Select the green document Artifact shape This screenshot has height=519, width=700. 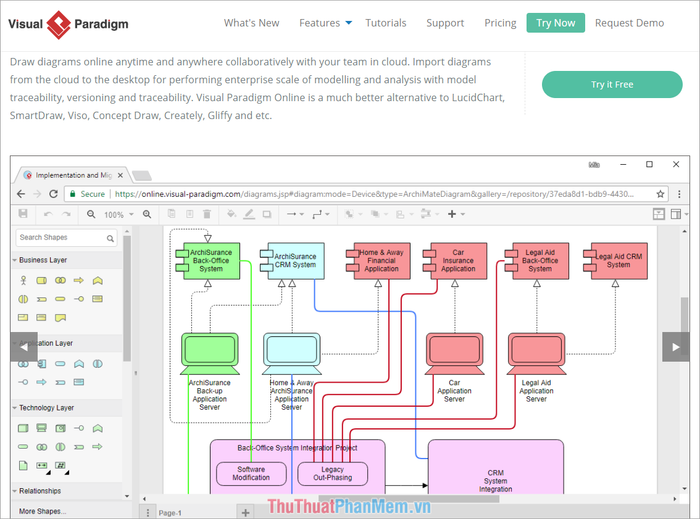[23, 465]
